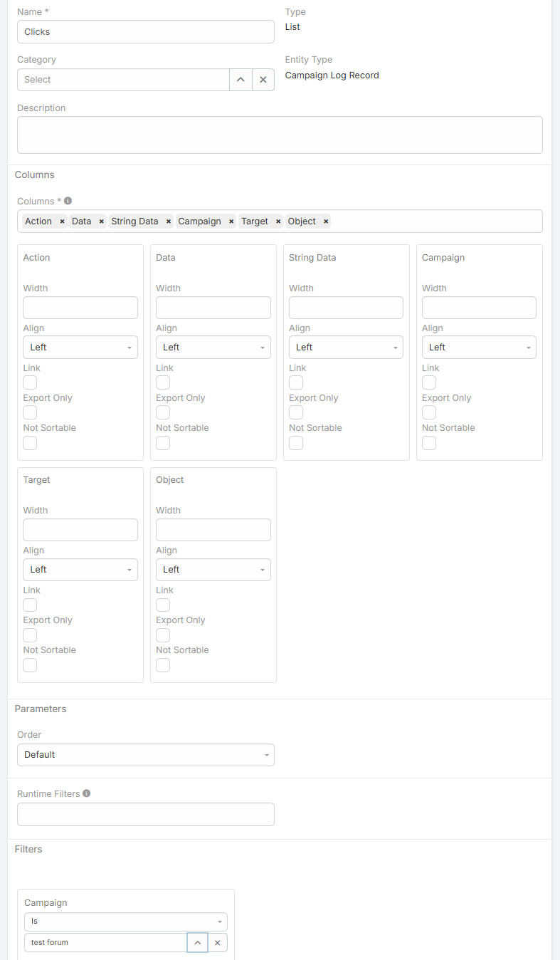This screenshot has width=560, height=960.
Task: Enable Link for Campaign column
Action: click(429, 382)
